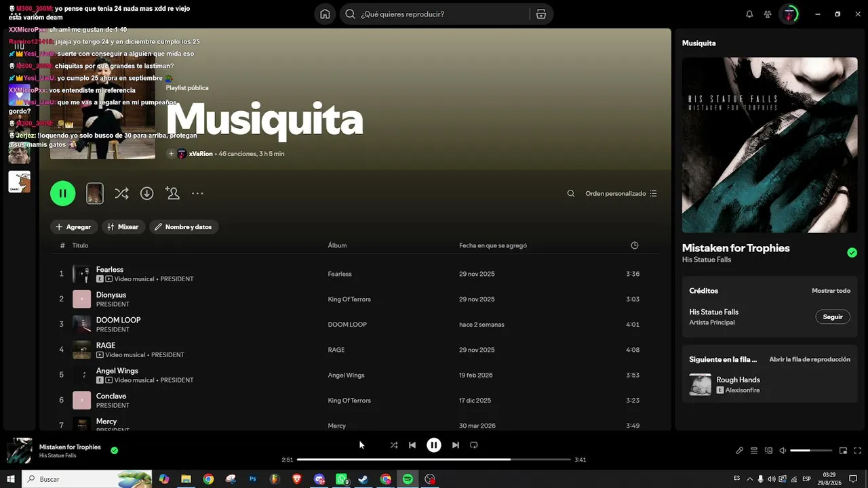Invite collaborators to the playlist

coord(172,194)
